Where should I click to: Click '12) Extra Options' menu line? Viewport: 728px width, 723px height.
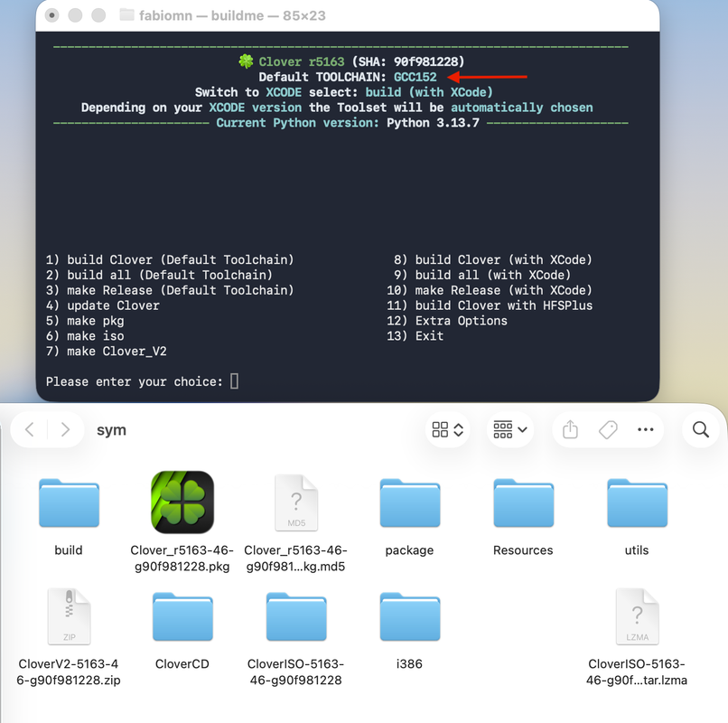point(447,321)
